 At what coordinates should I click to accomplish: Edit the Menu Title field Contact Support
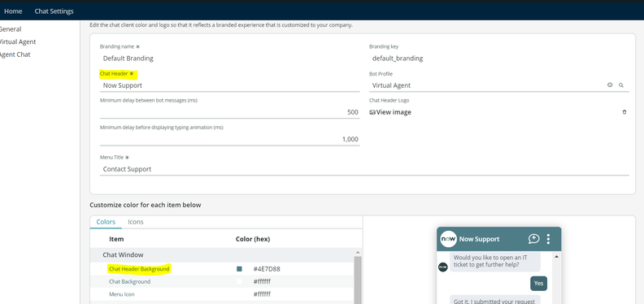pos(364,169)
